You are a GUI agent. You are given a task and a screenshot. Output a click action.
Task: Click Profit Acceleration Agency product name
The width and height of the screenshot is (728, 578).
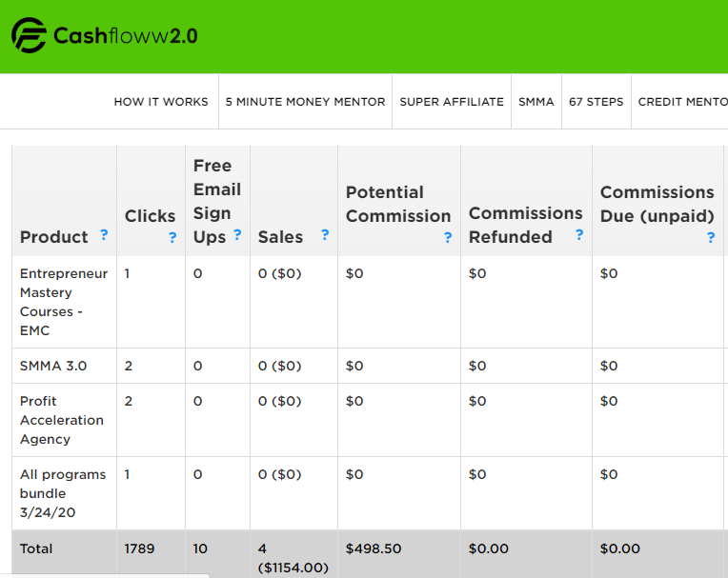62,420
